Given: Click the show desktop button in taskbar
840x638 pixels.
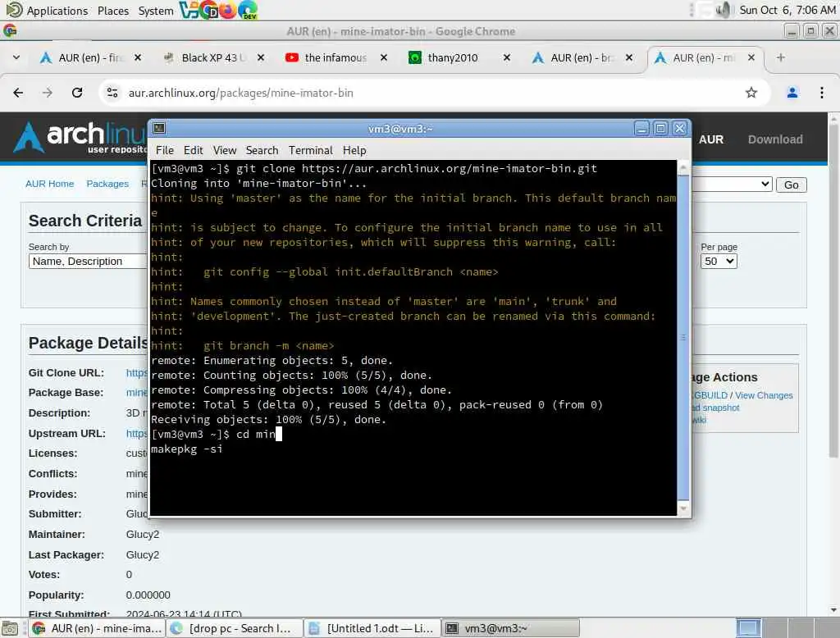Looking at the screenshot, I should point(10,628).
